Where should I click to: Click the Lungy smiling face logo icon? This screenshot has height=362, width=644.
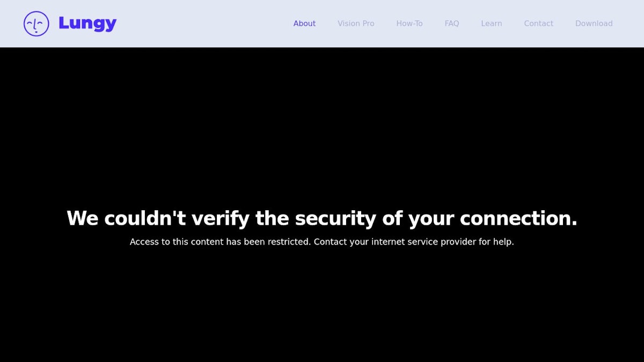coord(36,24)
